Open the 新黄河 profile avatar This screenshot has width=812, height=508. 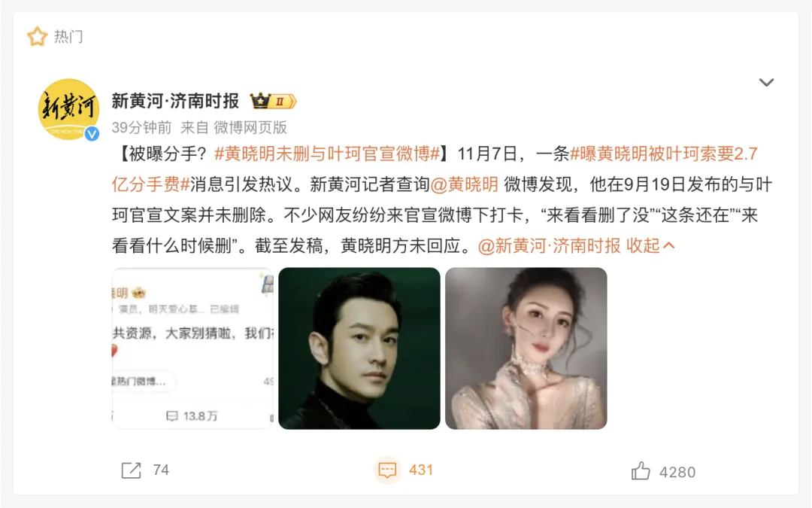[68, 109]
